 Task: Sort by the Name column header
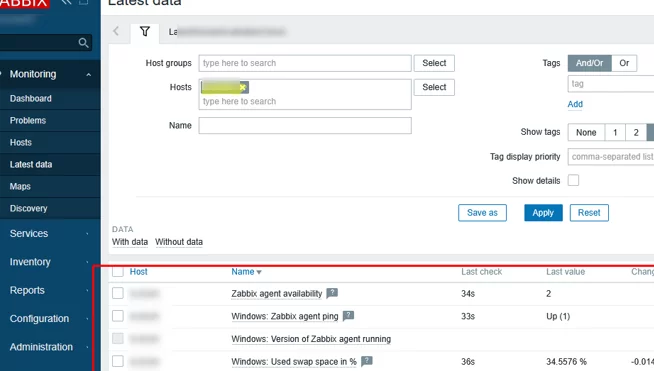pyautogui.click(x=246, y=272)
